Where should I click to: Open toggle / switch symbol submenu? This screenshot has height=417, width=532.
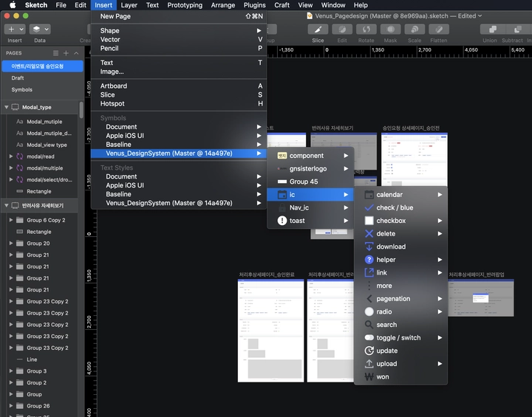[x=400, y=338]
